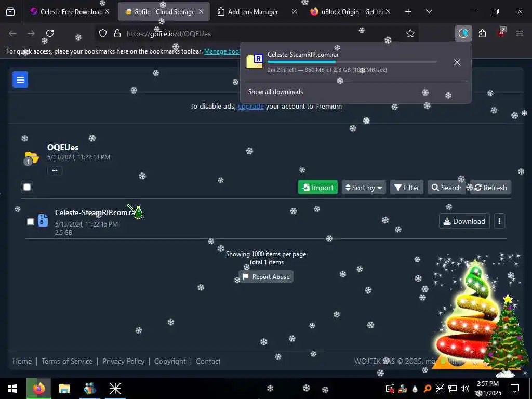This screenshot has width=532, height=399.
Task: Cancel the Celeste-SteamRIP.com.rar download
Action: 457,62
